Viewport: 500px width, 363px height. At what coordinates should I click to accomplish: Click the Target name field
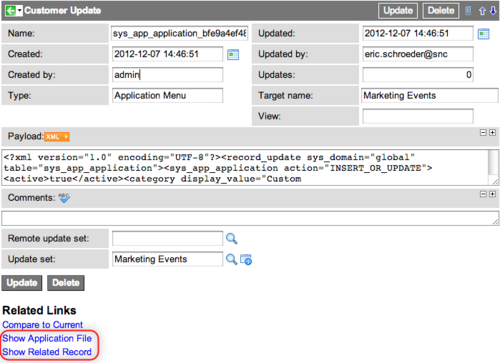[x=430, y=95]
